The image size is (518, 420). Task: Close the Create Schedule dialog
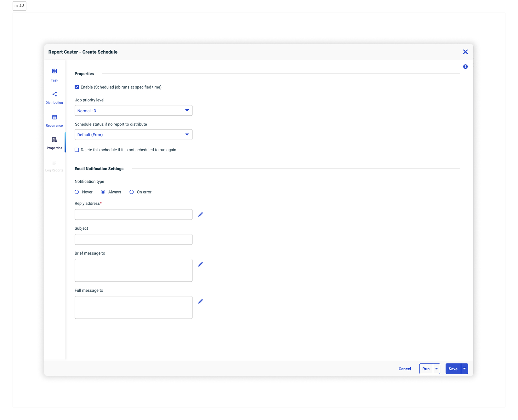(465, 52)
